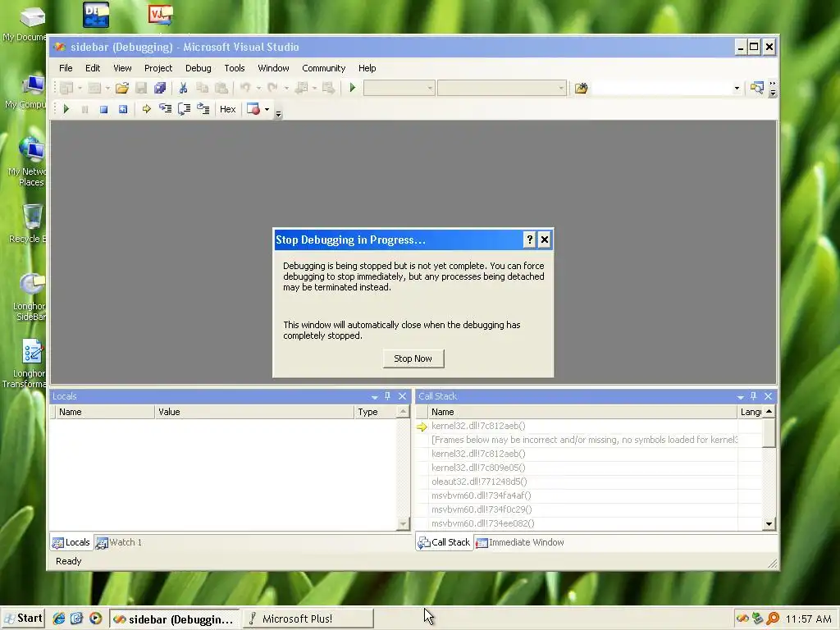Open Locals panel window position dropdown
840x630 pixels.
pyautogui.click(x=374, y=396)
